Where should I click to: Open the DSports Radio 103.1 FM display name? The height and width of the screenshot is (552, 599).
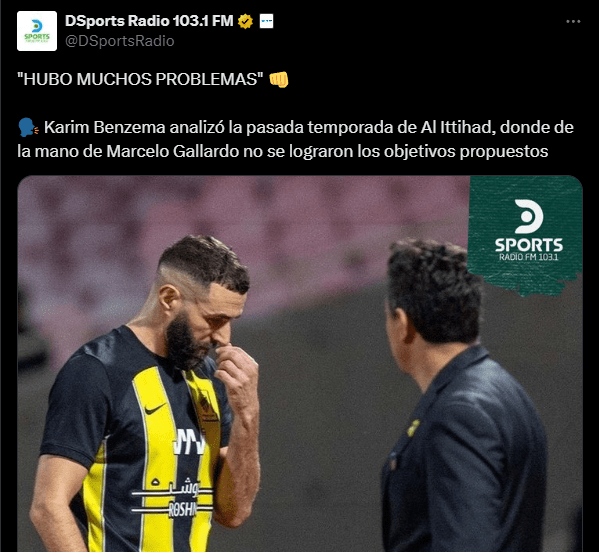[149, 21]
